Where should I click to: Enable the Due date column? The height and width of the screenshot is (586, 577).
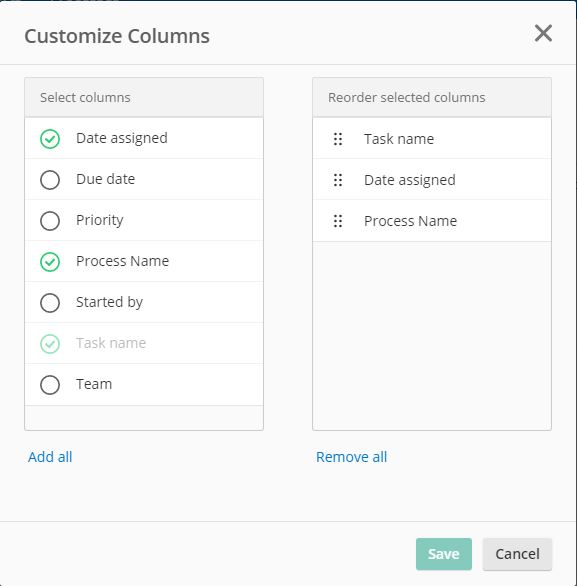50,180
